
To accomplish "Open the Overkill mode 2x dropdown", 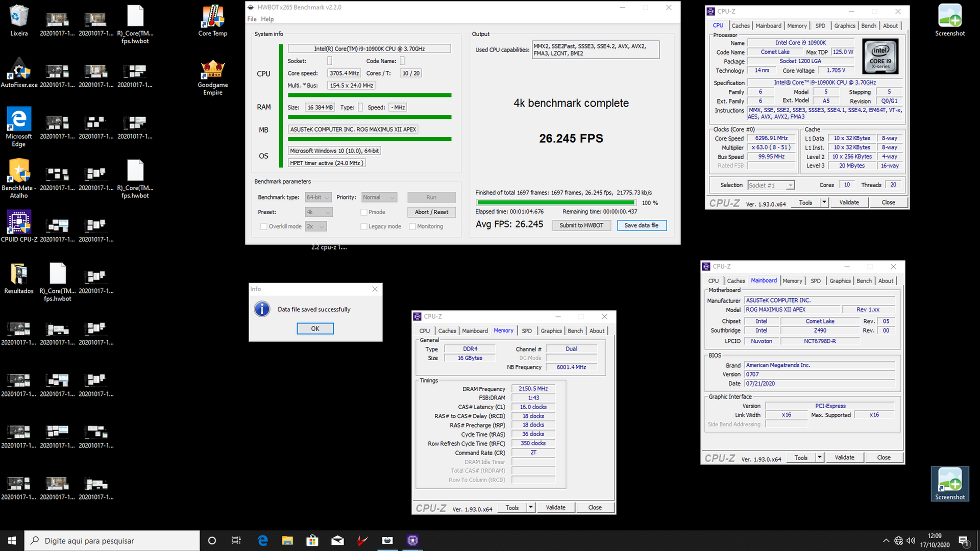I will [316, 227].
